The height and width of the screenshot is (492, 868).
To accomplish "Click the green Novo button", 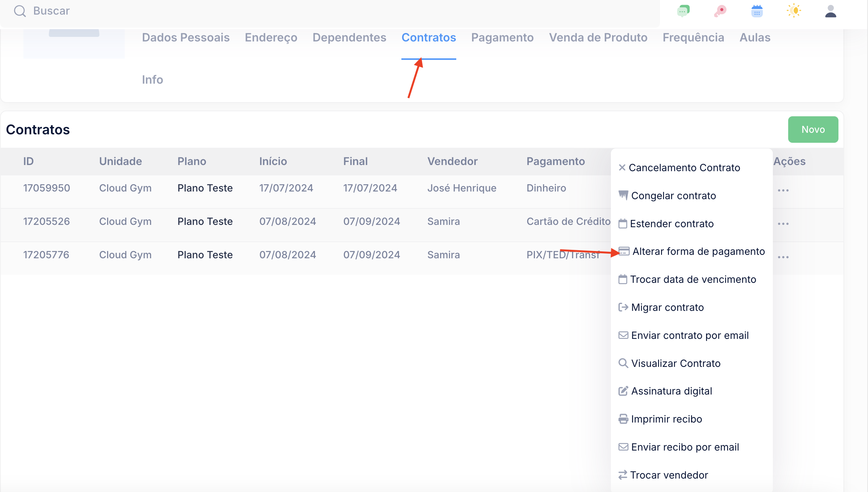I will tap(813, 130).
